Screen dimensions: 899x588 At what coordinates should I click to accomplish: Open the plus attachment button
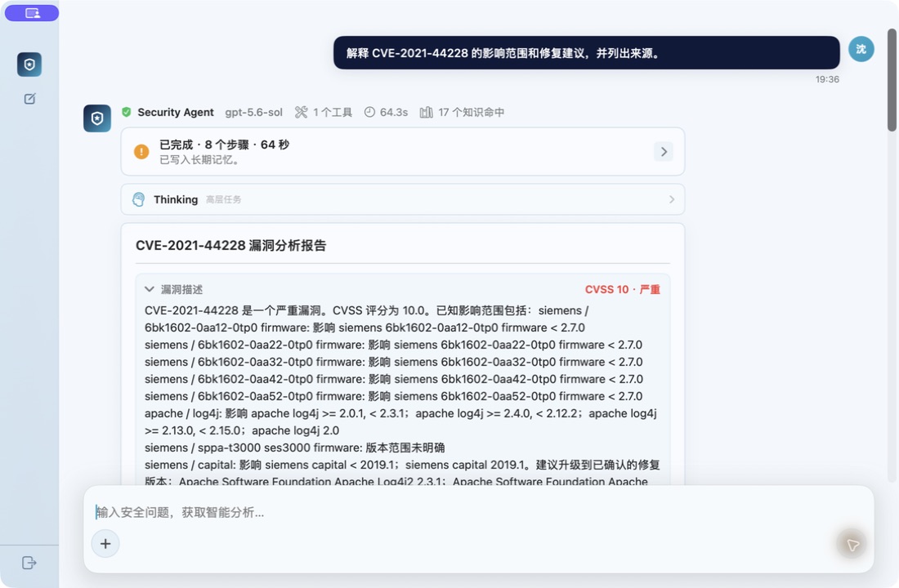tap(105, 543)
